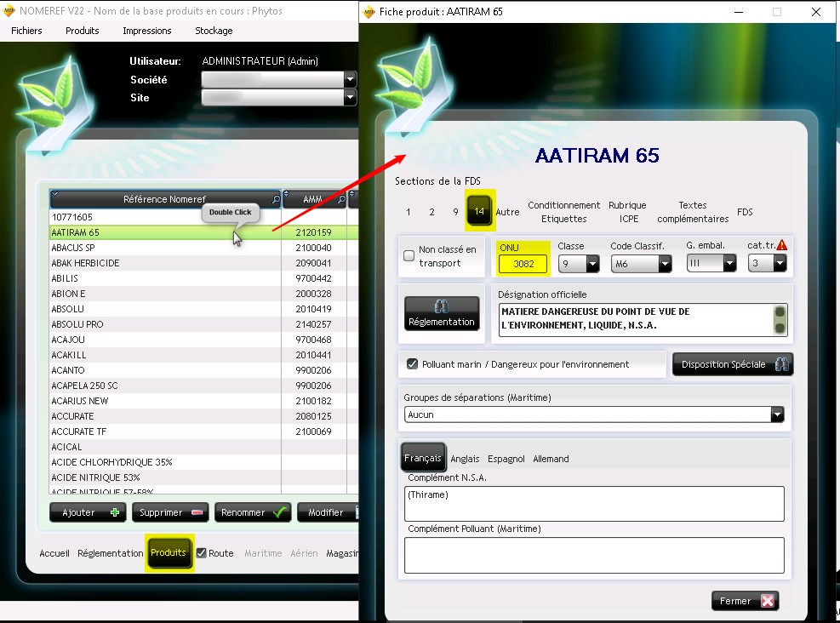Click the green checkmark icon on Renommer

279,512
